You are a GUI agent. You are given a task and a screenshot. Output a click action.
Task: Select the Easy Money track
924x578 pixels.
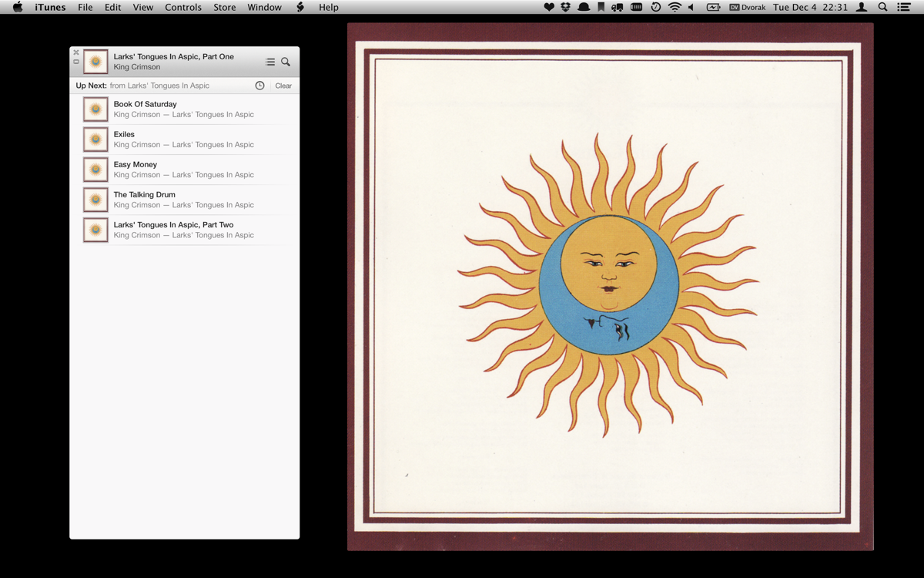point(183,170)
